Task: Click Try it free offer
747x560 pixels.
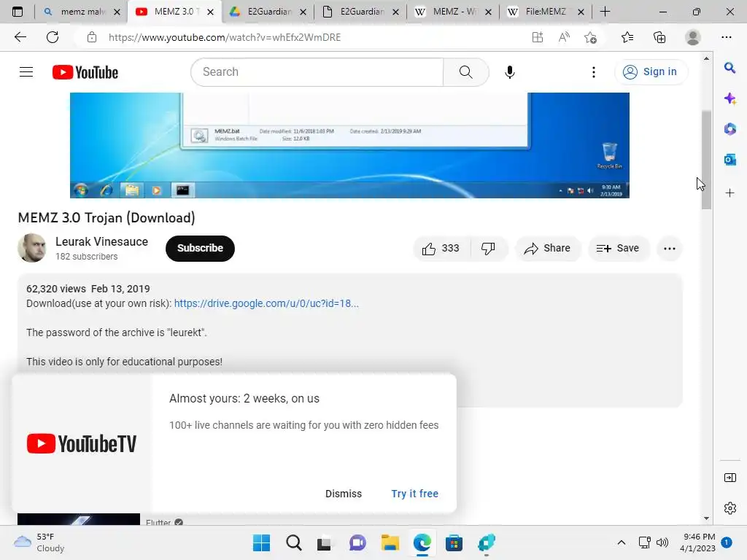Action: pyautogui.click(x=415, y=494)
